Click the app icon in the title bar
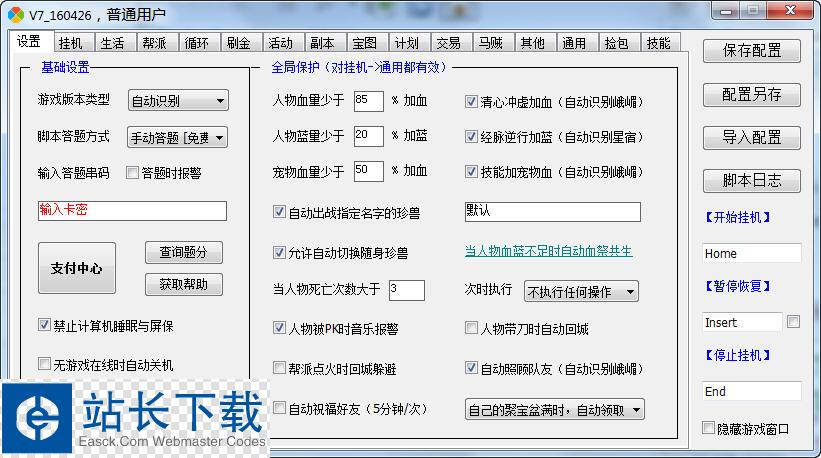This screenshot has height=458, width=821. click(x=15, y=15)
